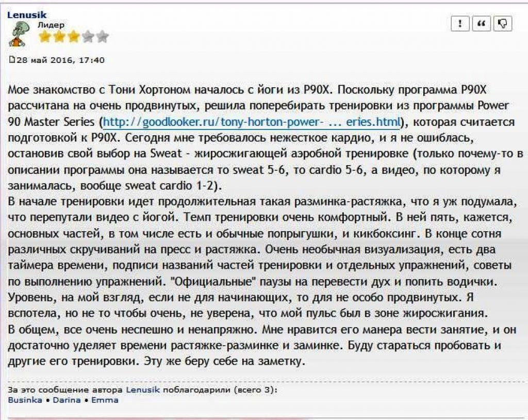This screenshot has width=528, height=420.
Task: Click the last gray rank star
Action: [103, 37]
